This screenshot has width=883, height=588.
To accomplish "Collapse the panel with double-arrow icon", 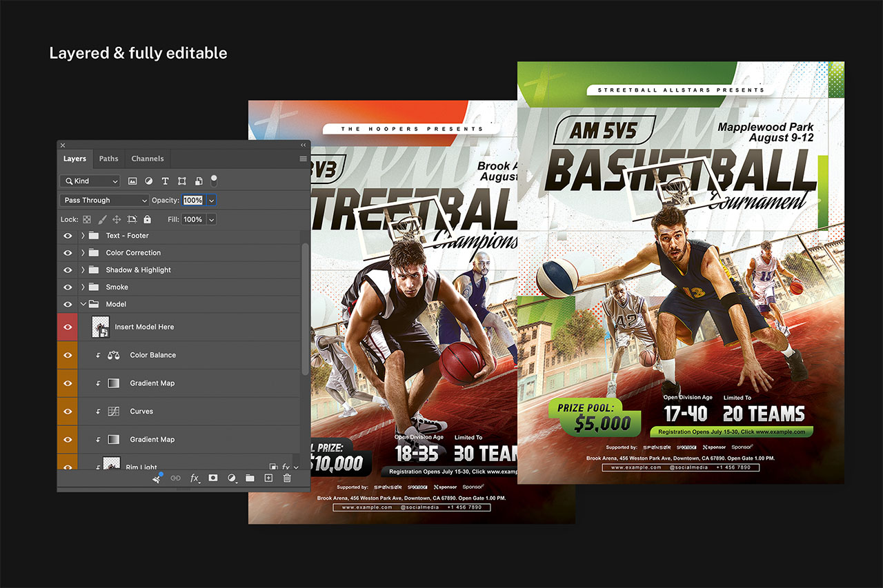I will [x=303, y=145].
